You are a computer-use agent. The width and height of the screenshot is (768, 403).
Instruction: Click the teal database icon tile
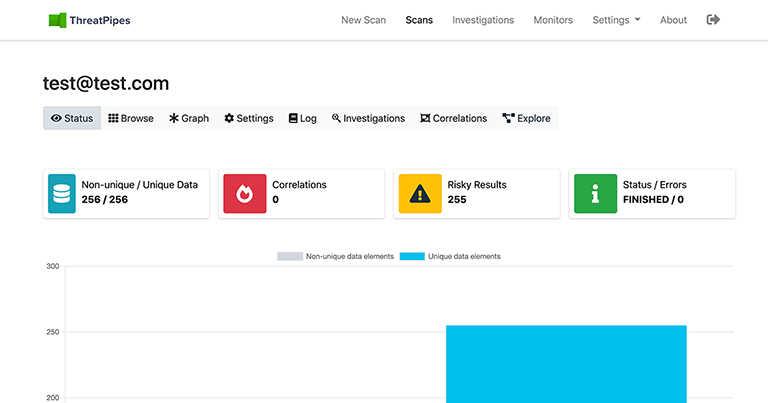[x=62, y=193]
